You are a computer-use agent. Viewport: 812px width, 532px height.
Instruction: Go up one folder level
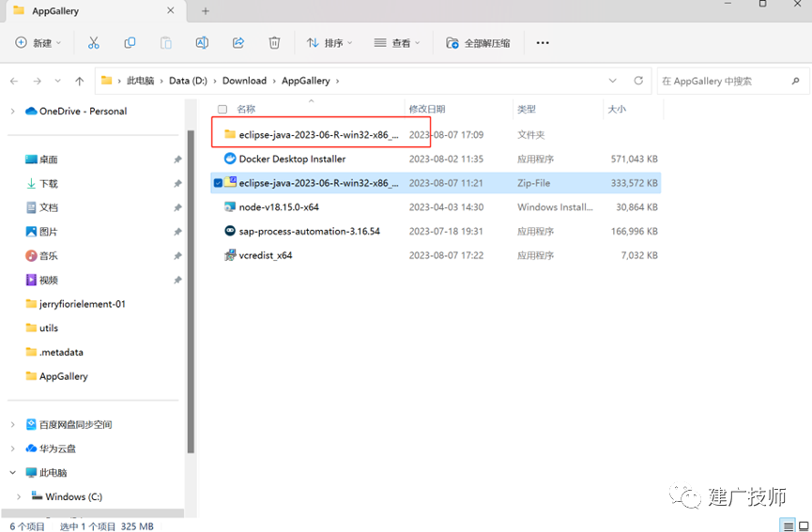[x=79, y=81]
